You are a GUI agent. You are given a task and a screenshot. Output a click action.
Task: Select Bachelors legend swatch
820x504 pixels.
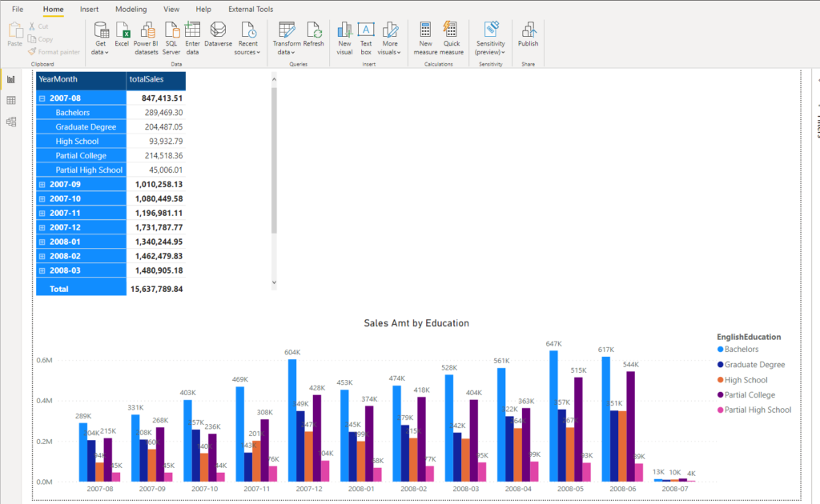tap(720, 350)
